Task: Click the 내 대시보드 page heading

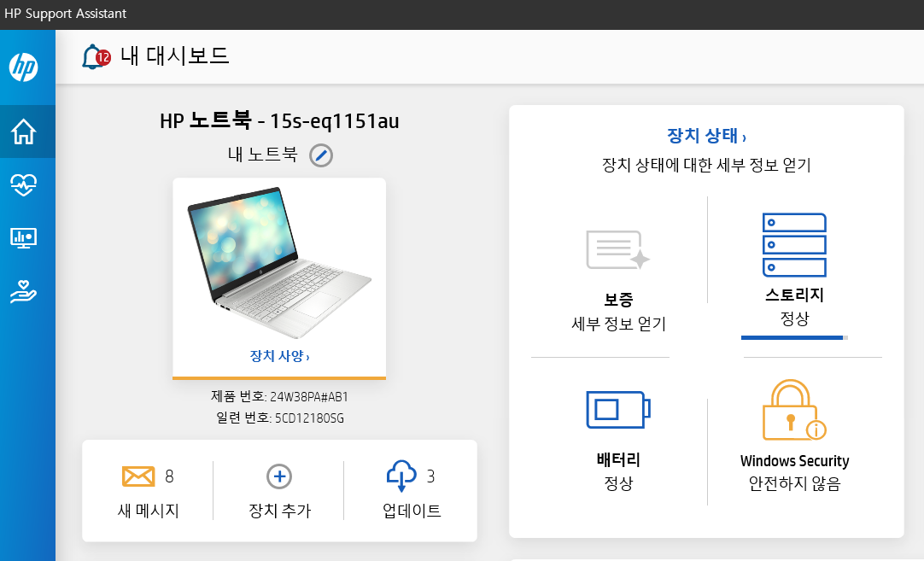Action: pyautogui.click(x=174, y=56)
